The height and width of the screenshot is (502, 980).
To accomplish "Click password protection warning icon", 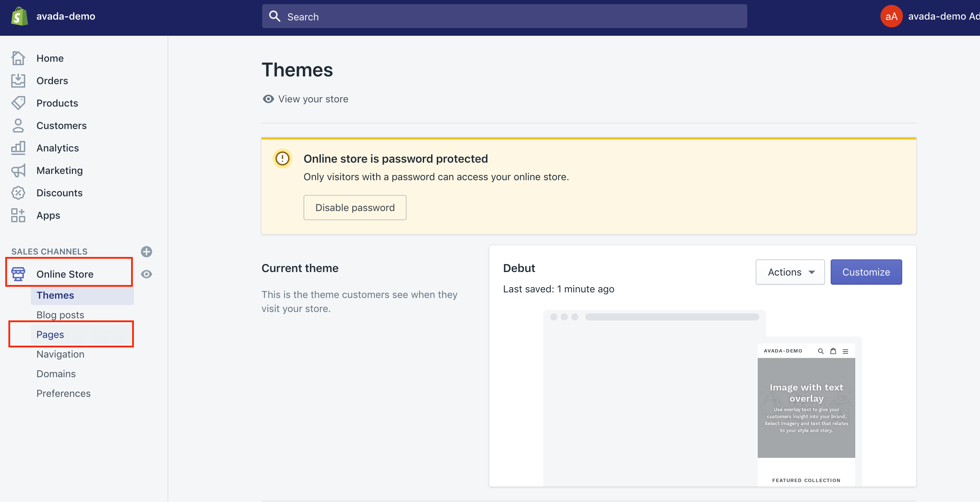I will tap(282, 159).
